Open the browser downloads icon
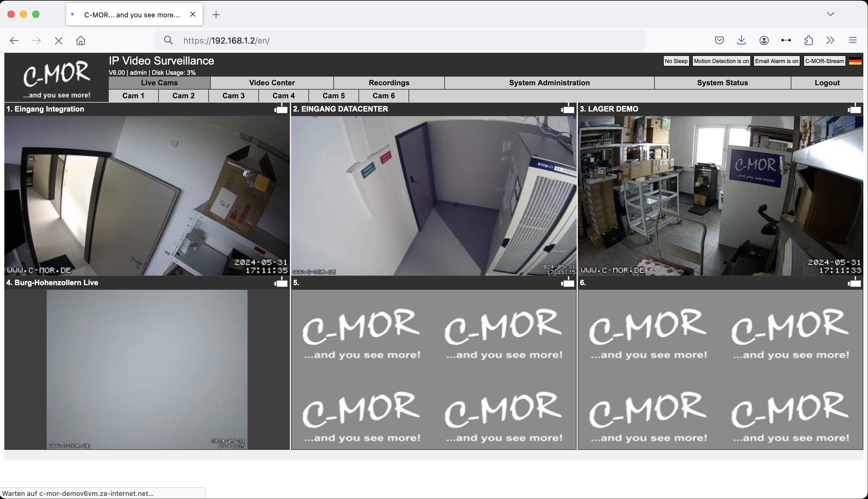The image size is (868, 499). click(741, 40)
